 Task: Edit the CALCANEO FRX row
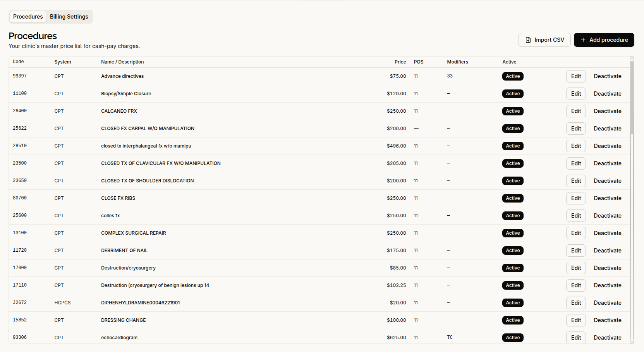pos(576,111)
